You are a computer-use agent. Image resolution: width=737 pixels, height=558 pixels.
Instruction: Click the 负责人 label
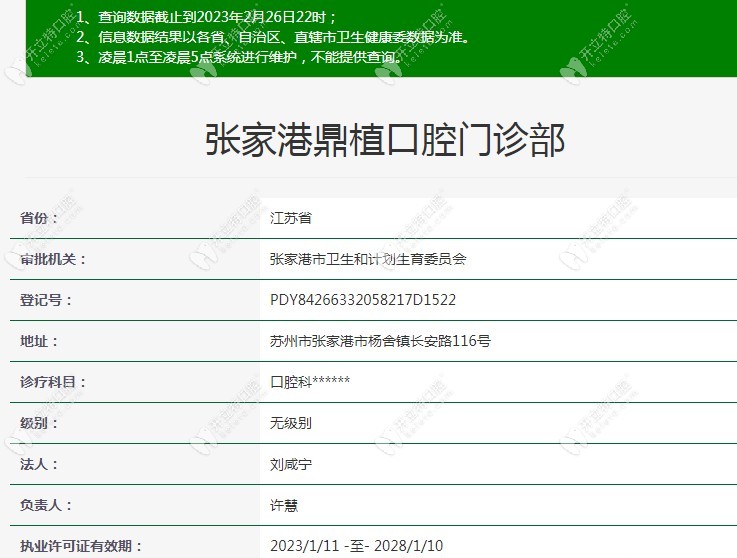46,505
